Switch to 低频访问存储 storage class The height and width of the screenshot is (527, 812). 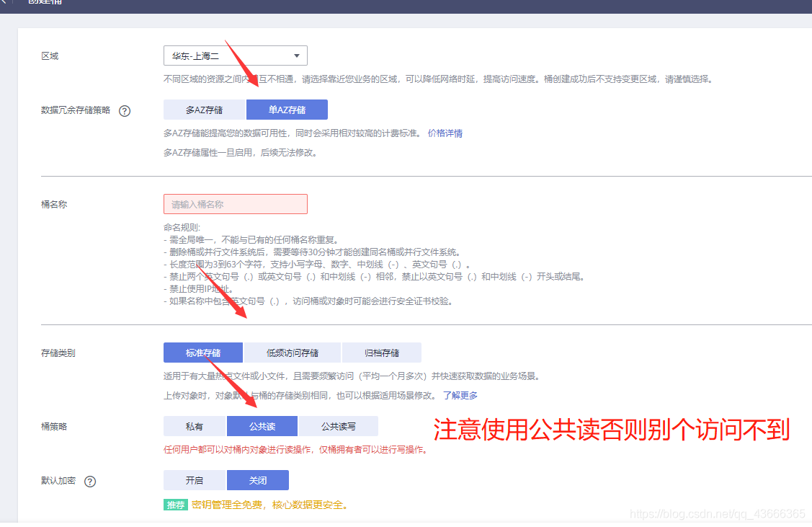pos(295,353)
